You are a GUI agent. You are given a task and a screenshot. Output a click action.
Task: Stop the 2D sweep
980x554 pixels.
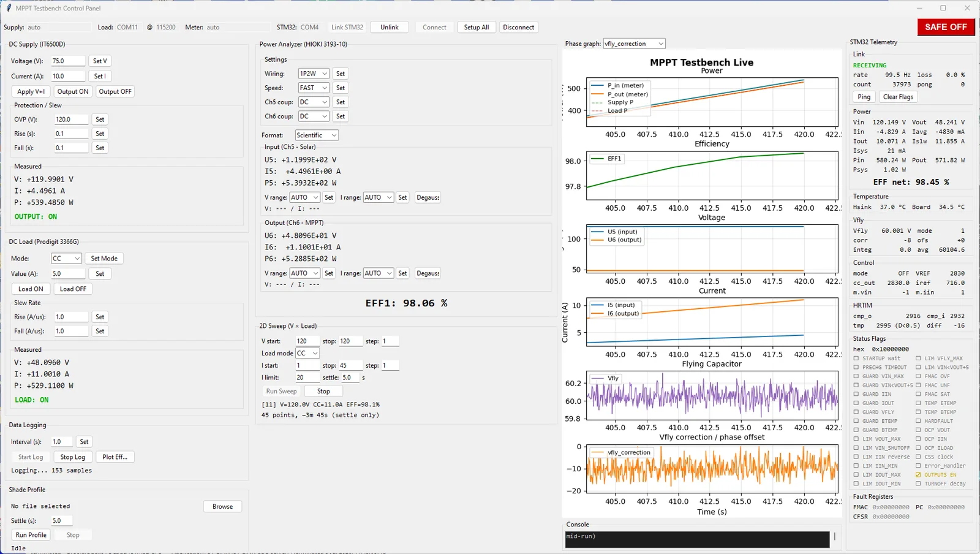click(x=323, y=391)
